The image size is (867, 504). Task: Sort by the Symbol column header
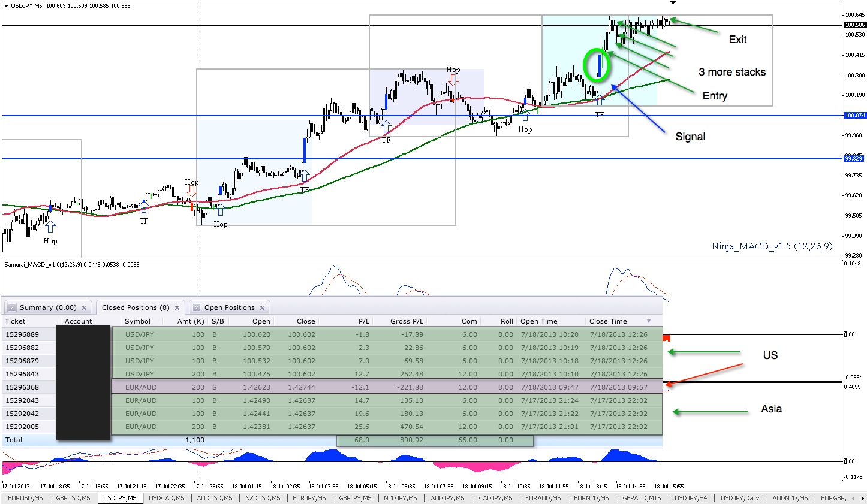[x=138, y=321]
